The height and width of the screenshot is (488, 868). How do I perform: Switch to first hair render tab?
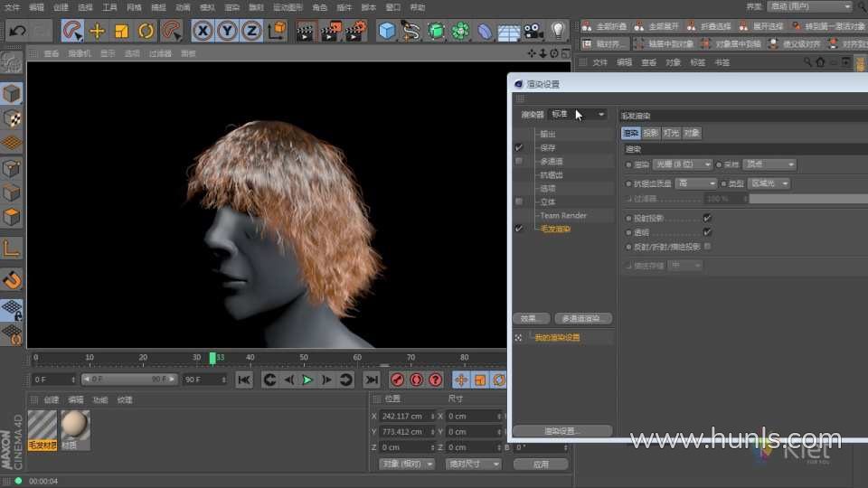(630, 133)
